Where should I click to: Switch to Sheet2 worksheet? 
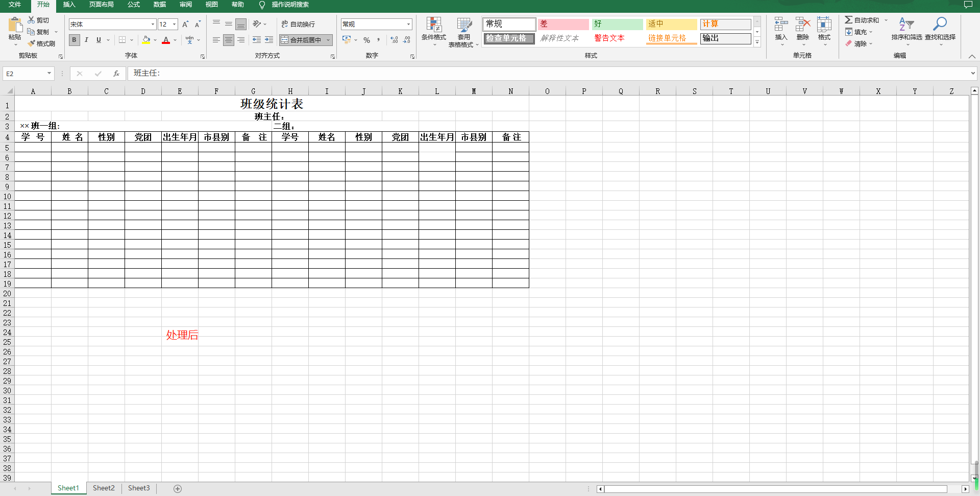pos(104,488)
